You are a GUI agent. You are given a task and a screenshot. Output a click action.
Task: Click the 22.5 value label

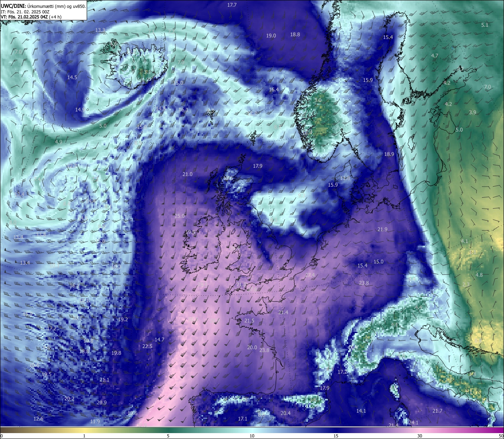147,346
